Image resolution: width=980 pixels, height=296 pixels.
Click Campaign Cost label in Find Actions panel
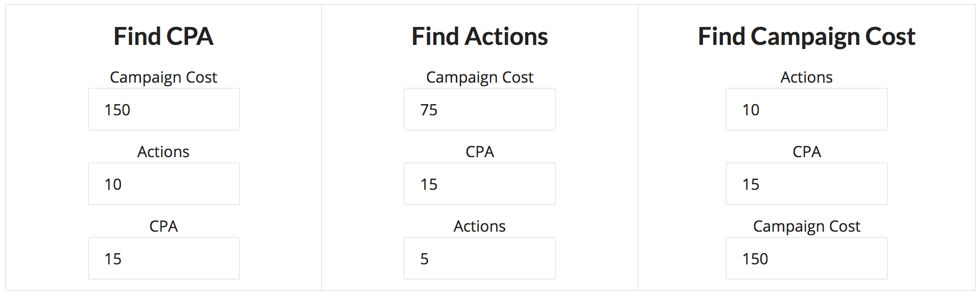479,77
